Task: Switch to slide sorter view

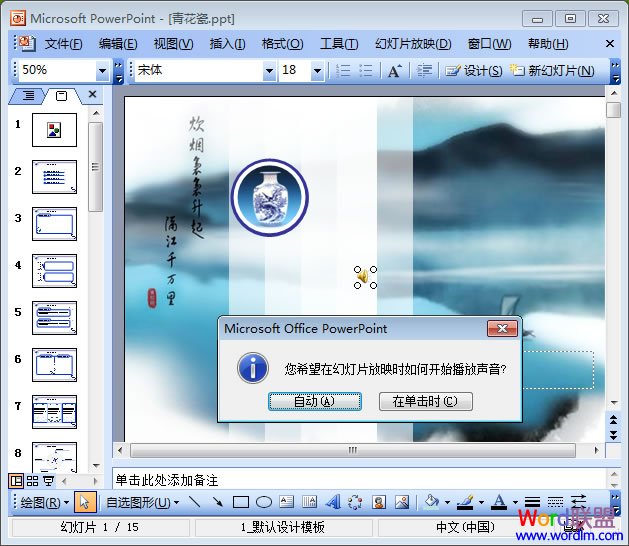Action: pos(32,481)
